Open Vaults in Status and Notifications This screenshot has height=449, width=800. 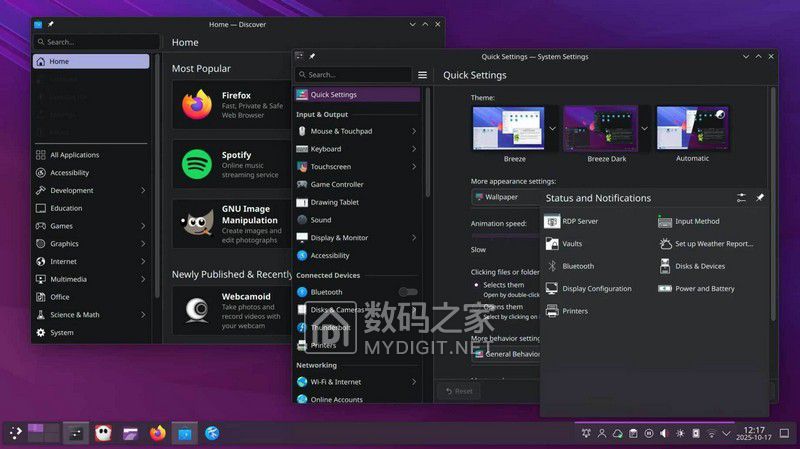point(572,244)
